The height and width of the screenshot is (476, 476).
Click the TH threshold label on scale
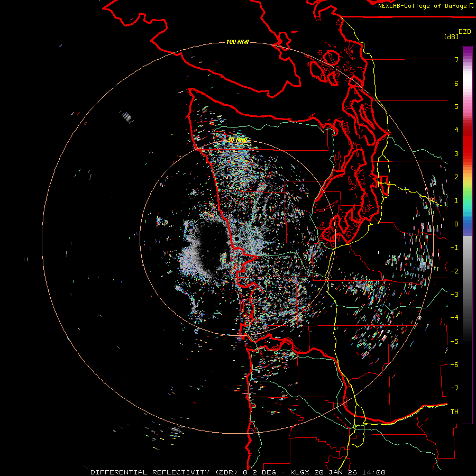pos(454,412)
